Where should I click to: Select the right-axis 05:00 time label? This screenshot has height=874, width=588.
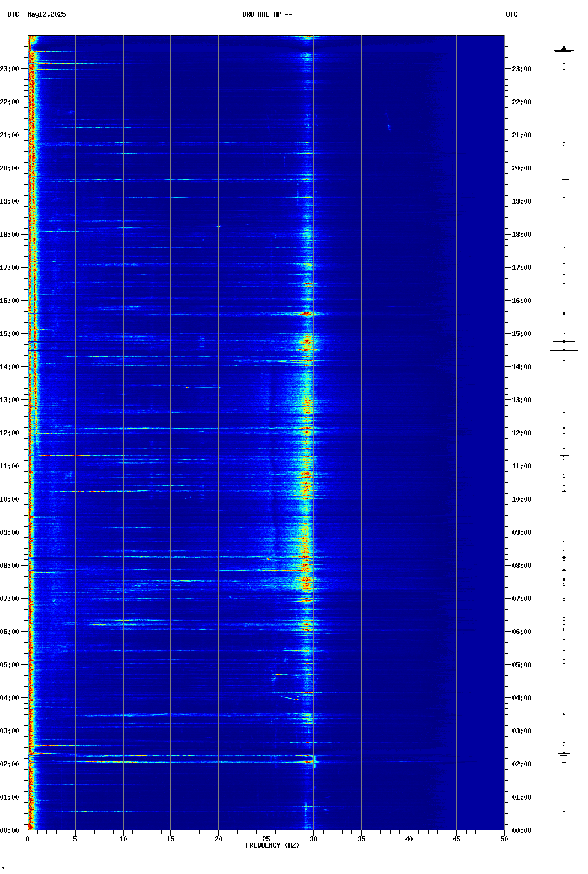[x=522, y=665]
